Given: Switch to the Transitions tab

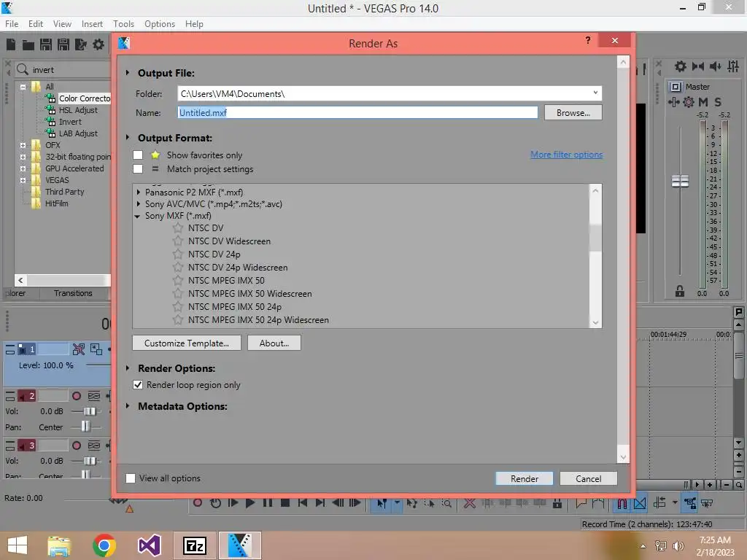Looking at the screenshot, I should 73,293.
